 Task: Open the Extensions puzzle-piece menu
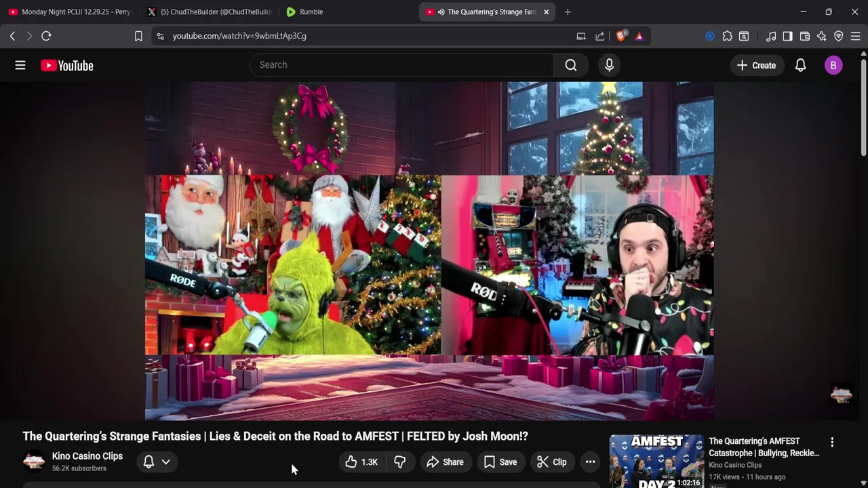coord(727,36)
